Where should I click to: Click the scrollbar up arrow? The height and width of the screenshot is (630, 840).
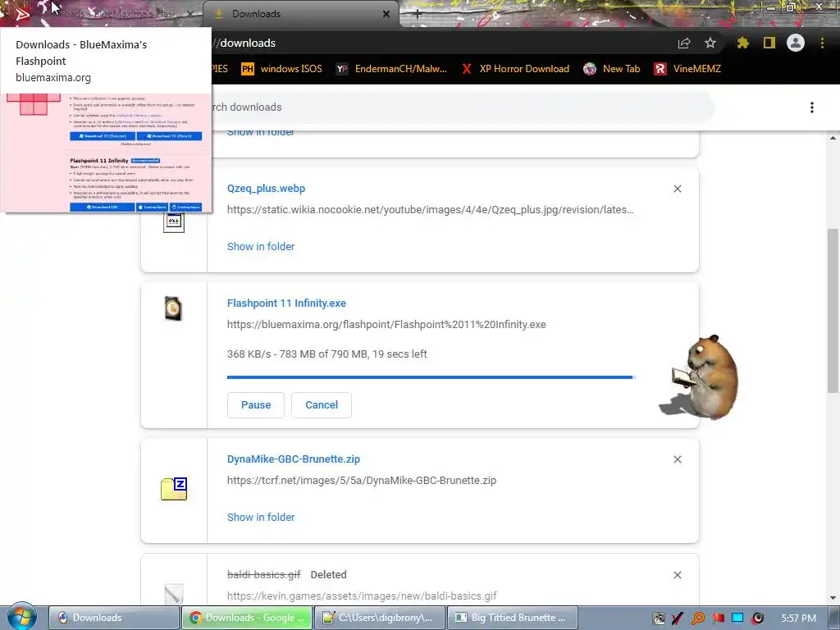click(833, 138)
